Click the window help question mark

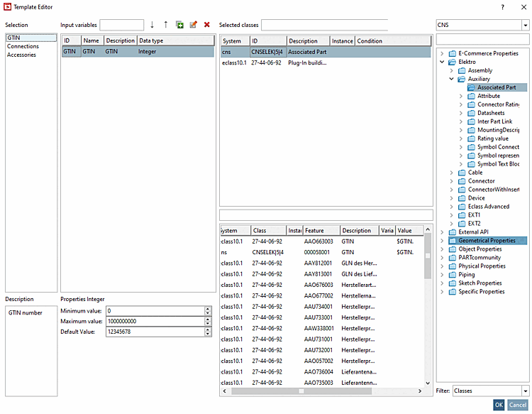502,6
